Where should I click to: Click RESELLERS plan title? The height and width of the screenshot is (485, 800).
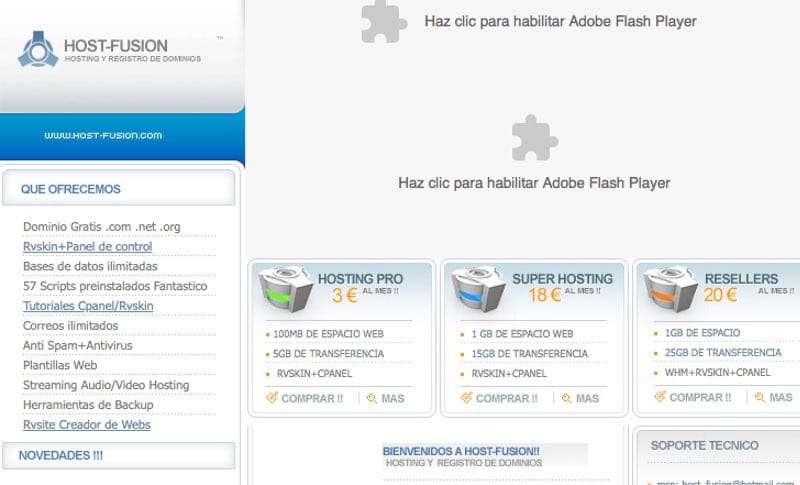tap(741, 279)
